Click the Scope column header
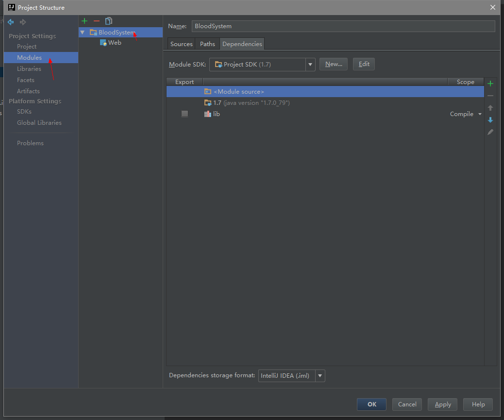Image resolution: width=504 pixels, height=420 pixels. [x=466, y=82]
